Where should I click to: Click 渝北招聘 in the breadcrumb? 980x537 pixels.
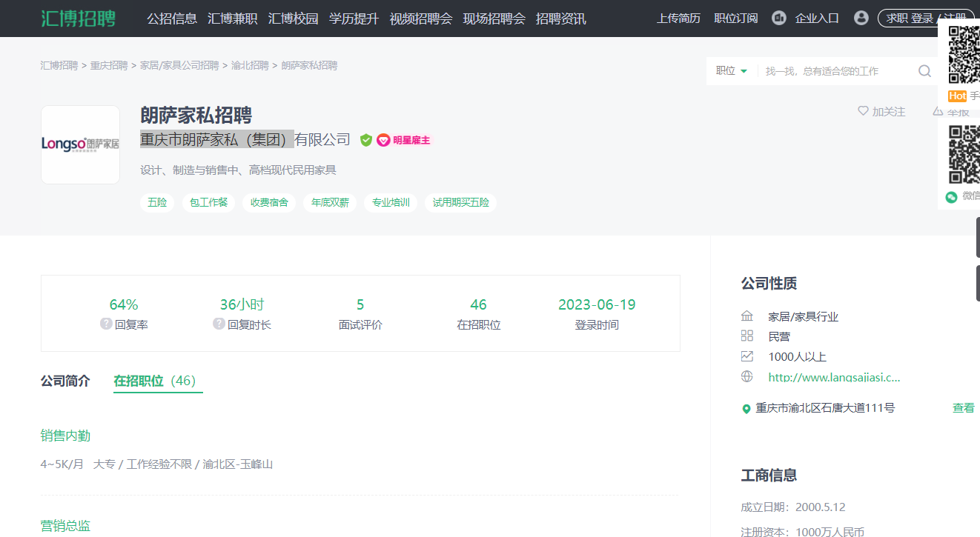tap(250, 65)
